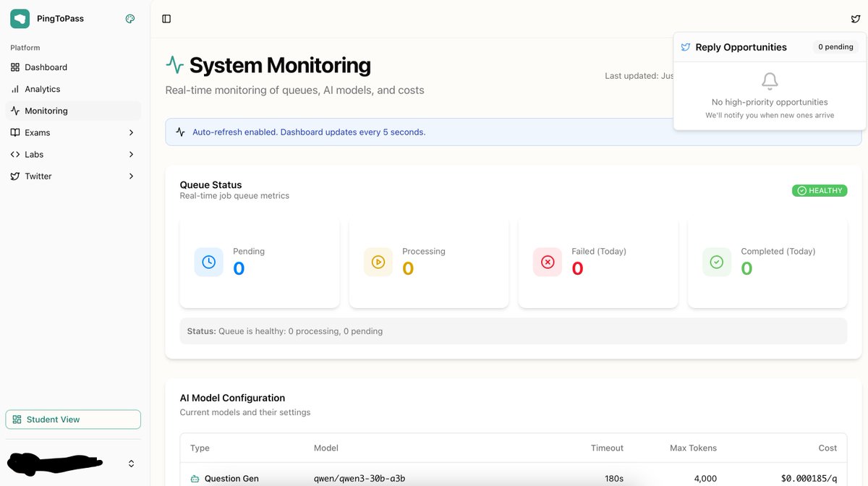The width and height of the screenshot is (868, 486).
Task: Click the Processing count value
Action: (x=408, y=269)
